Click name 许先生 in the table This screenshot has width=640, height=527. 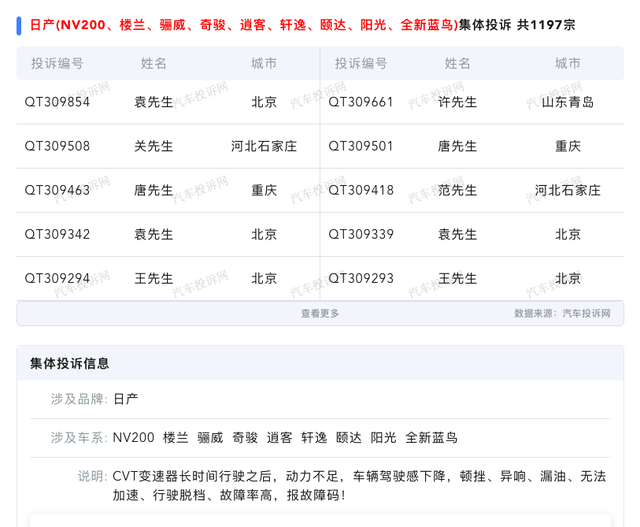coord(458,102)
